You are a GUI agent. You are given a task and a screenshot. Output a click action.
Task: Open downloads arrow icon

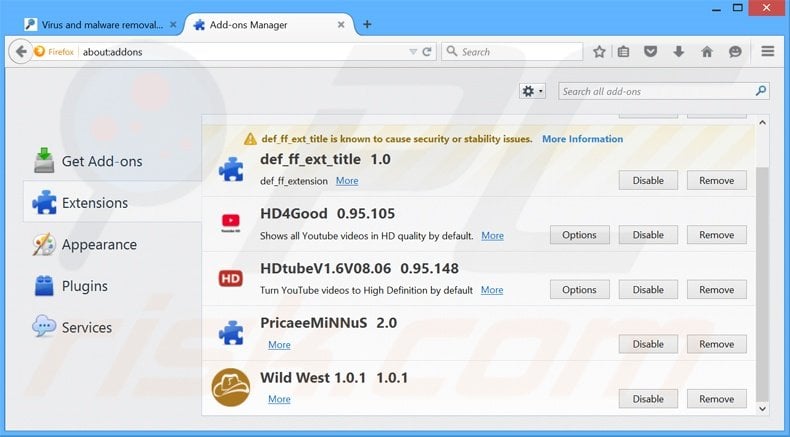[679, 51]
